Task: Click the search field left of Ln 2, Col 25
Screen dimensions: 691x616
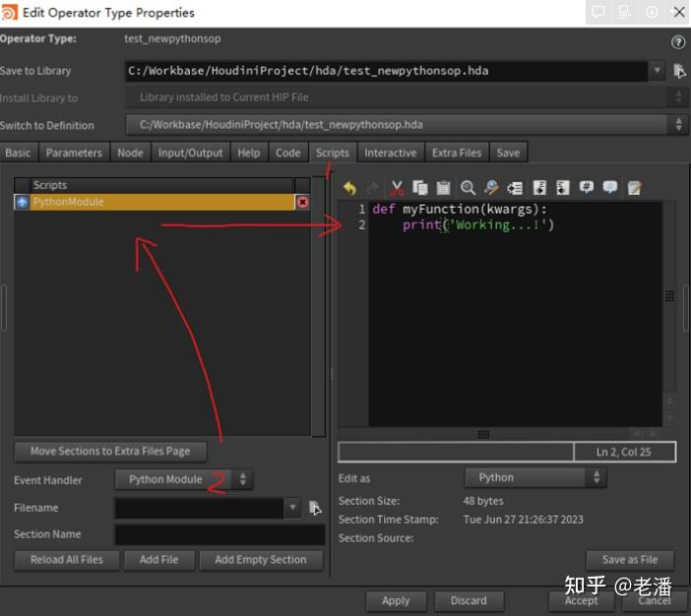Action: click(456, 452)
